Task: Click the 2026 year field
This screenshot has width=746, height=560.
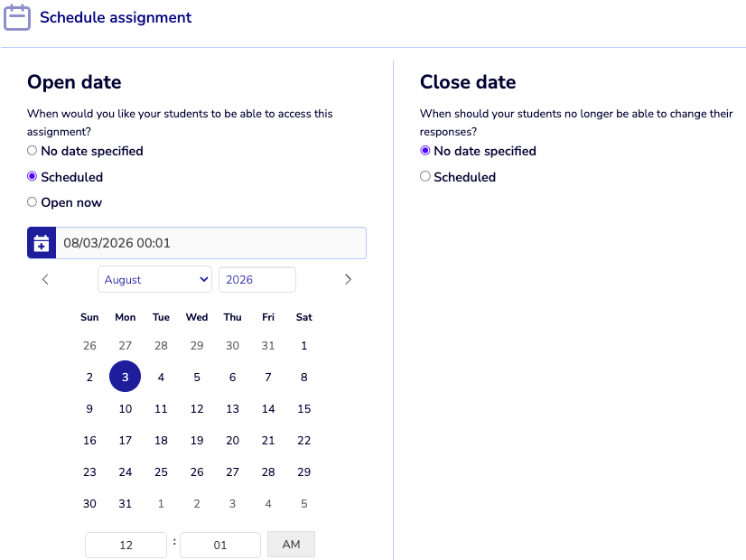Action: (x=256, y=279)
